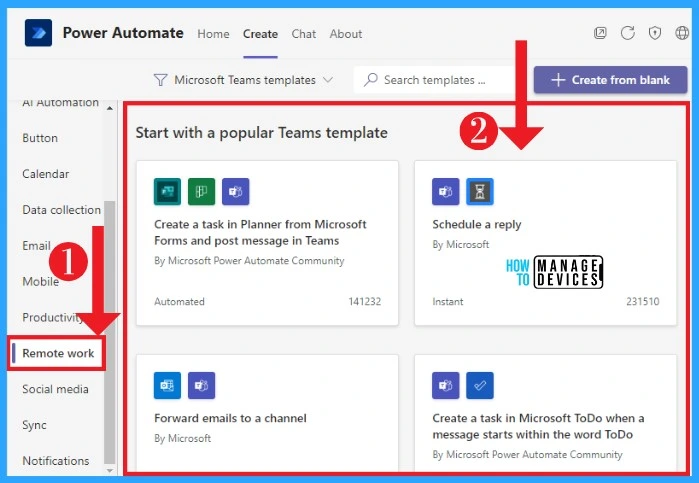Click Teams icon on Forward emails card
Viewport: 699px width, 483px height.
coord(201,385)
